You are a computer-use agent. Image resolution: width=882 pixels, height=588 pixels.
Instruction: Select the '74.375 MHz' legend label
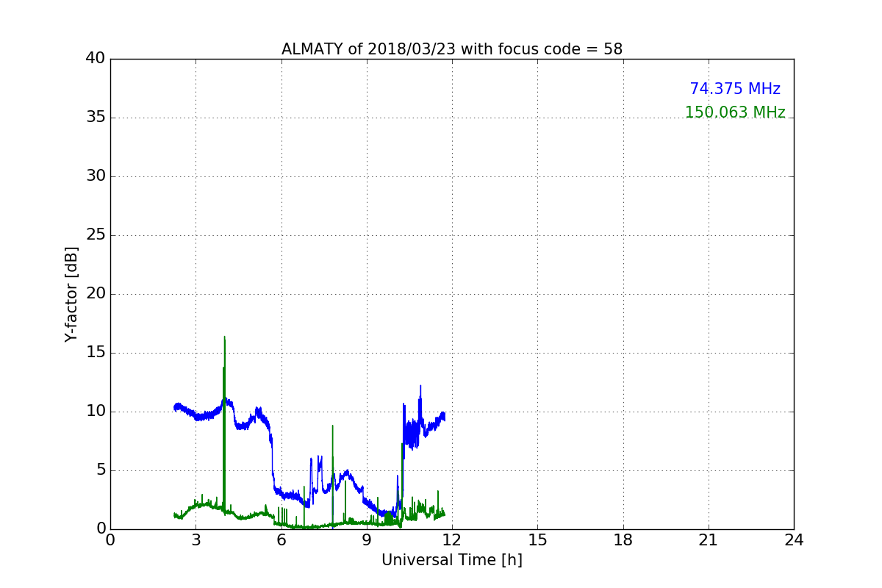735,89
